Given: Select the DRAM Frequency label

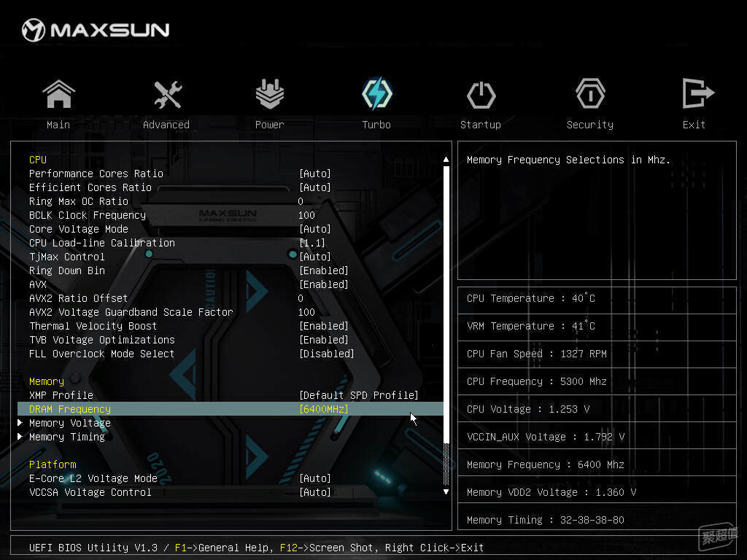Looking at the screenshot, I should pos(70,408).
